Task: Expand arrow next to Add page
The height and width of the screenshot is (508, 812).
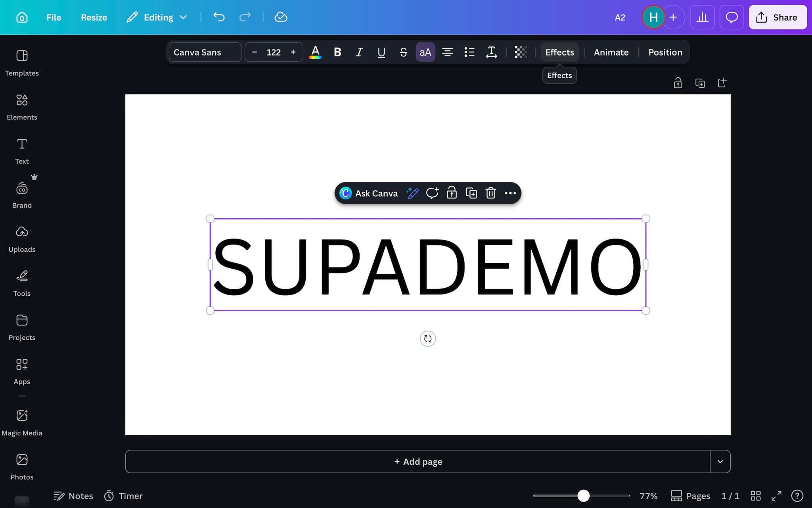Action: [x=720, y=462]
